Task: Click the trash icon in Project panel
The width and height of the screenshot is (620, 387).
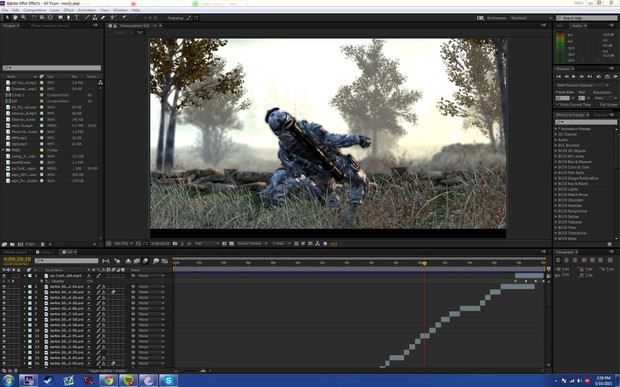Action: pyautogui.click(x=42, y=244)
